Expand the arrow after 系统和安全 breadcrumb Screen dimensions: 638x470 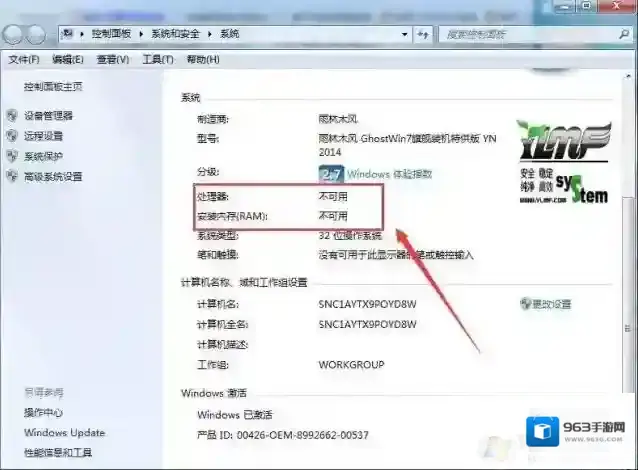tap(210, 34)
